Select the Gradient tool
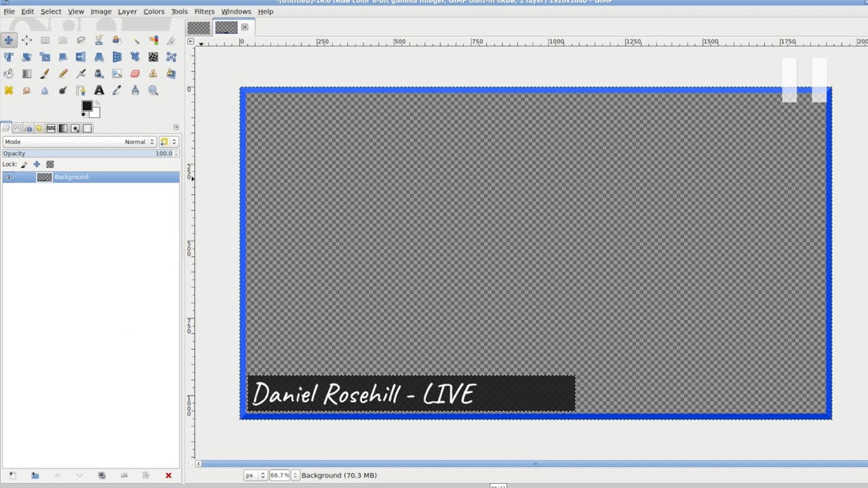Viewport: 868px width, 488px height. click(x=26, y=74)
